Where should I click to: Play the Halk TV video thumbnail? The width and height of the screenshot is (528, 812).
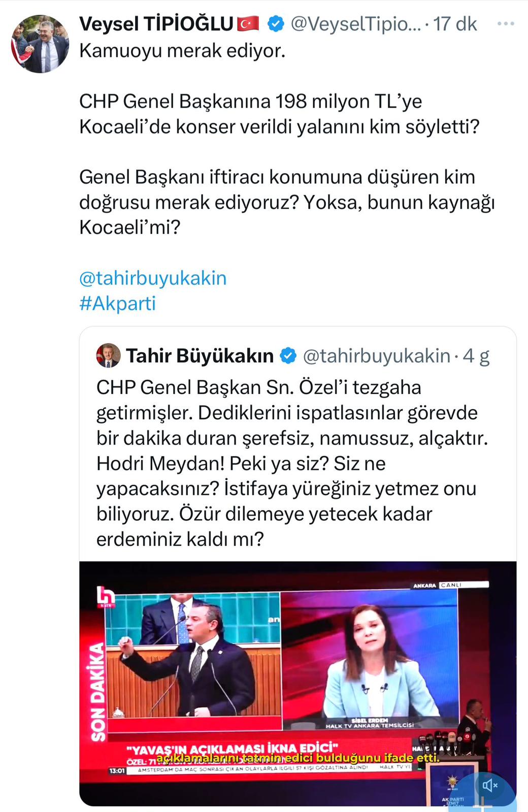tap(298, 683)
